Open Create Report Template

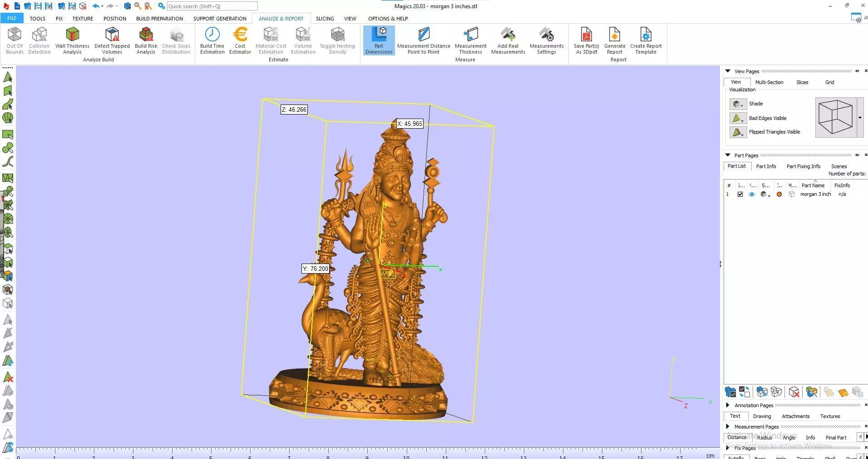[646, 40]
